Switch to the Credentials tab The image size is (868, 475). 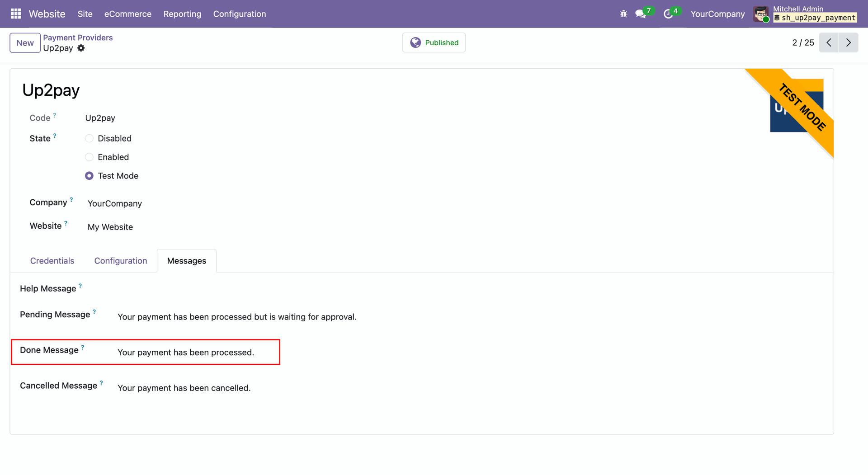pos(52,261)
